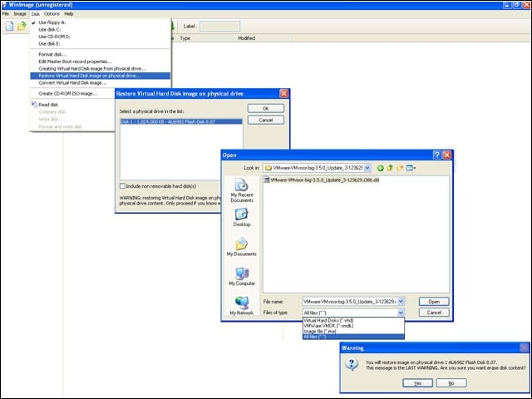Click Cancel in the Open dialog
The image size is (532, 399).
coord(434,313)
